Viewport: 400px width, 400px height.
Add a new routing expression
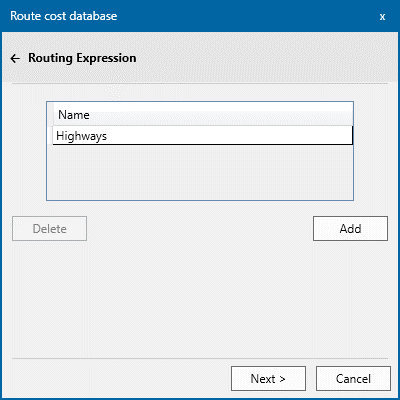(350, 229)
